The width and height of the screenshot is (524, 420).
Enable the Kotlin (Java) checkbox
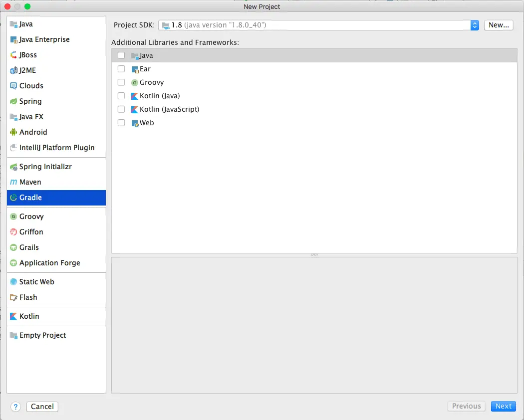[x=121, y=96]
